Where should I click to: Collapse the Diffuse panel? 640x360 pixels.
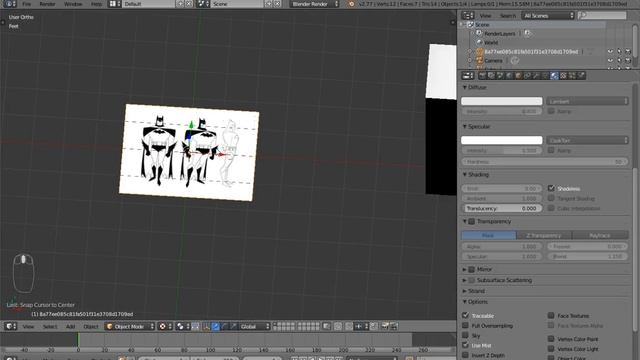coord(464,87)
